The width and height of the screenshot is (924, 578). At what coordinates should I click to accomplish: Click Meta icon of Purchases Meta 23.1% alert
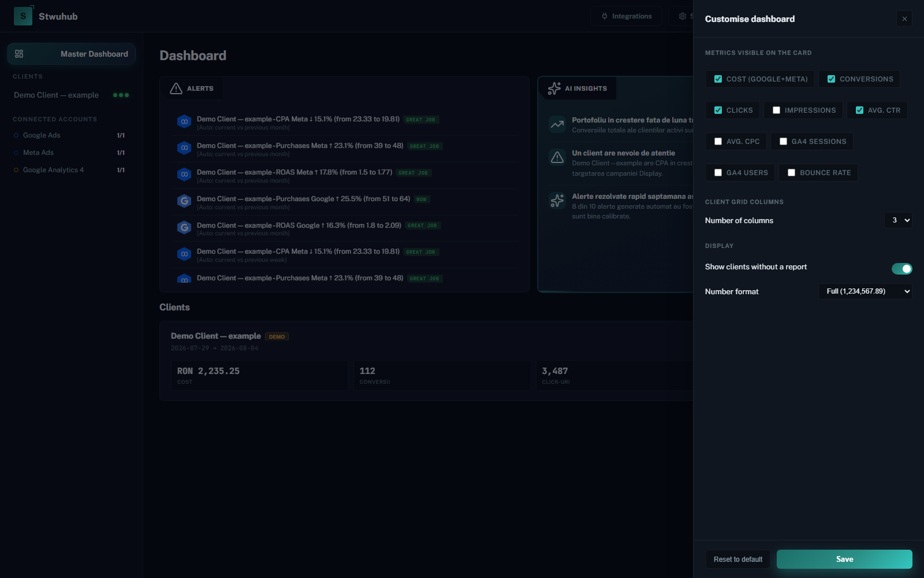pos(184,148)
